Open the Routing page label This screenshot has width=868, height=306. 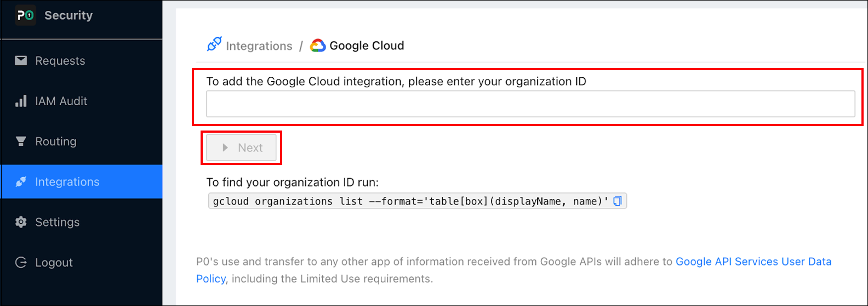click(56, 141)
